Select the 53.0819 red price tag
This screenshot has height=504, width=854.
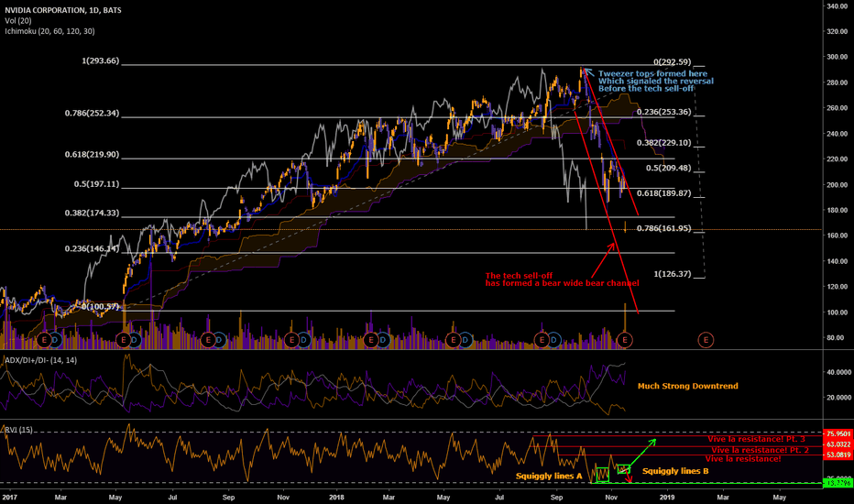[838, 455]
